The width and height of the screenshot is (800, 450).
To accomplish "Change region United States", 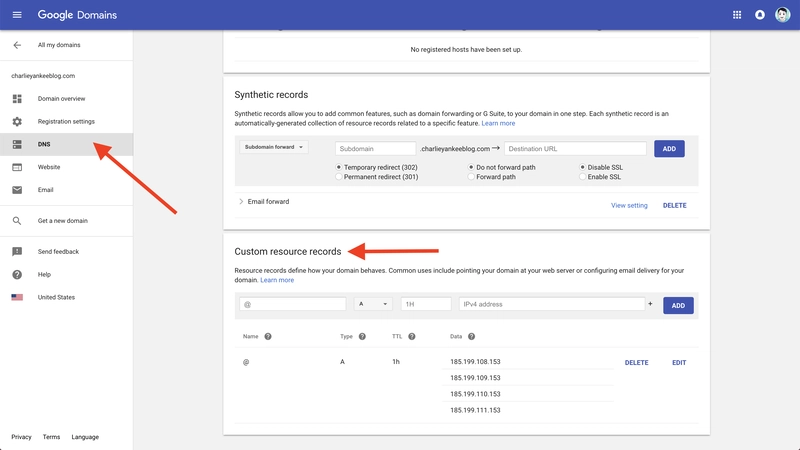I will 56,297.
